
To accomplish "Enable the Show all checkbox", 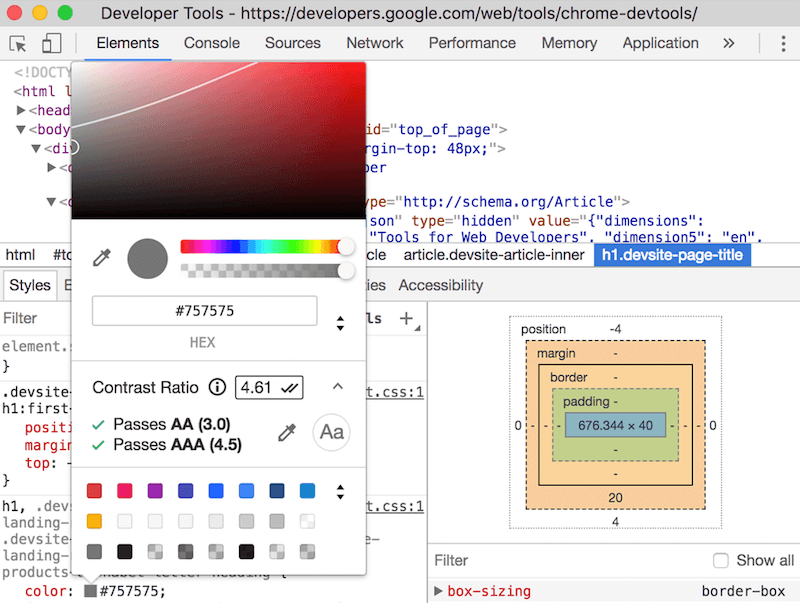I will 720,560.
